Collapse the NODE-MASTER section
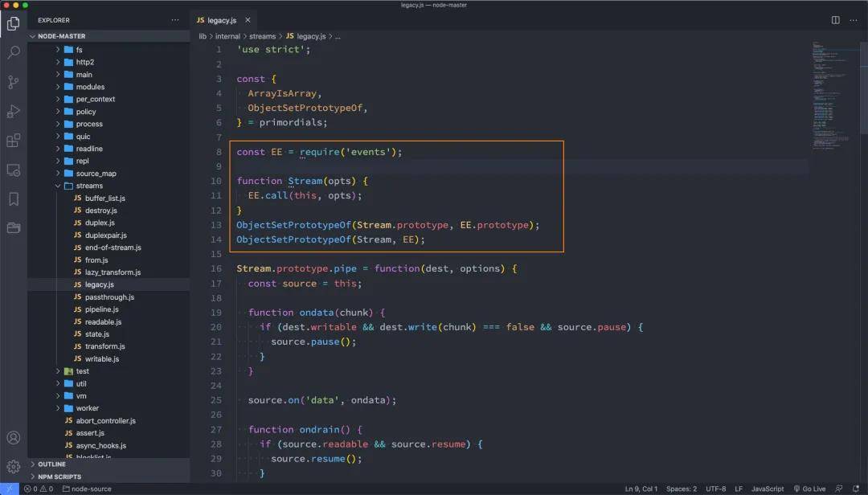This screenshot has height=495, width=868. pyautogui.click(x=108, y=36)
